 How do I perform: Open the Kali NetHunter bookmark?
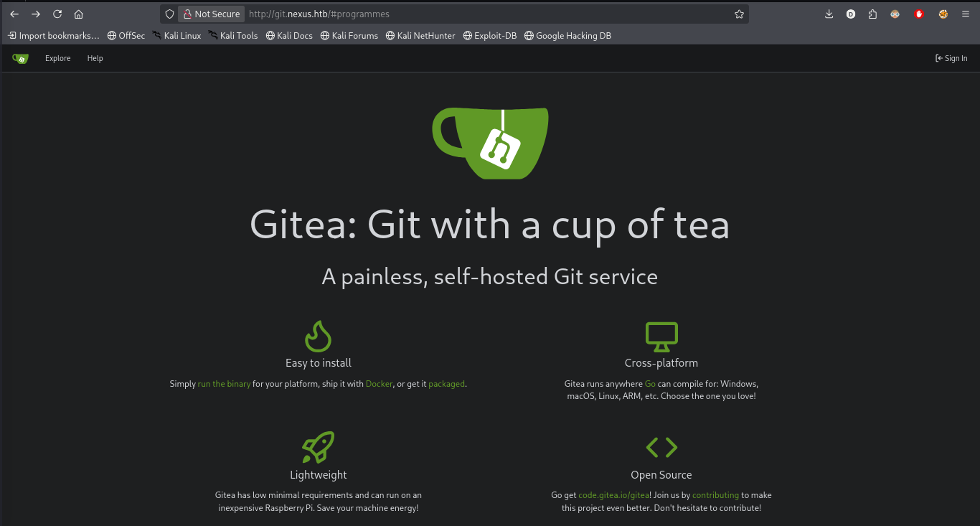tap(420, 35)
